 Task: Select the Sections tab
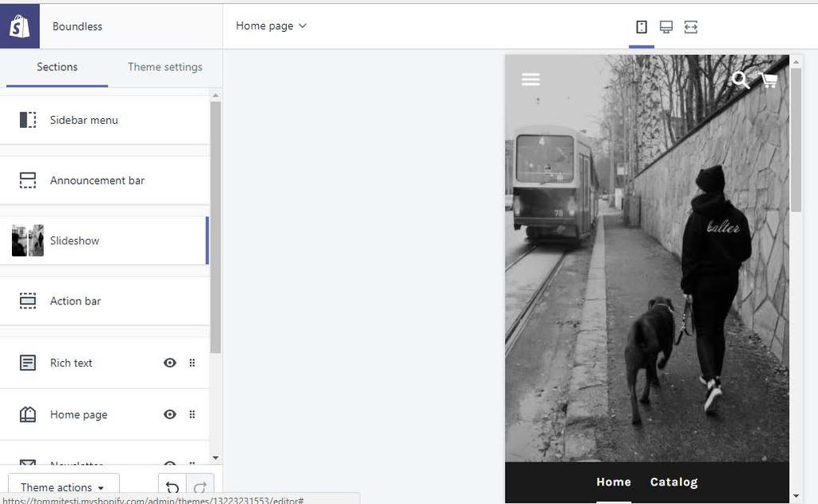[x=57, y=67]
